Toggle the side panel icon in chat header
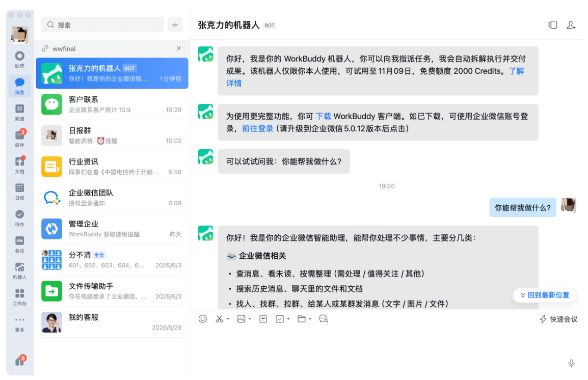Viewport: 588px width, 380px height. coord(552,25)
